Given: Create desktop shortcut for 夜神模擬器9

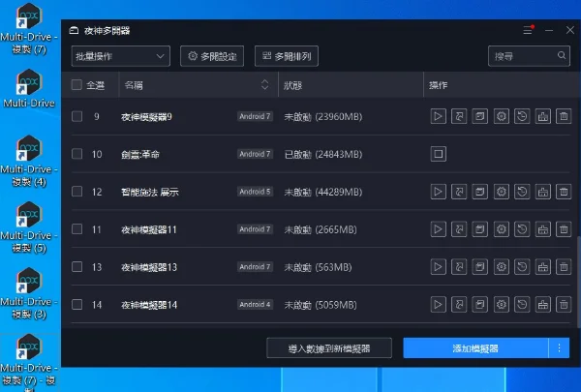Looking at the screenshot, I should [459, 116].
